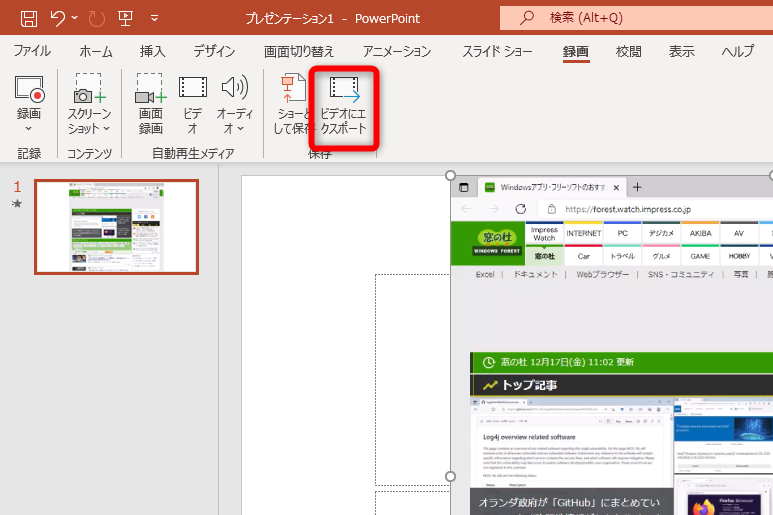Open the undo history dropdown arrow

point(74,18)
